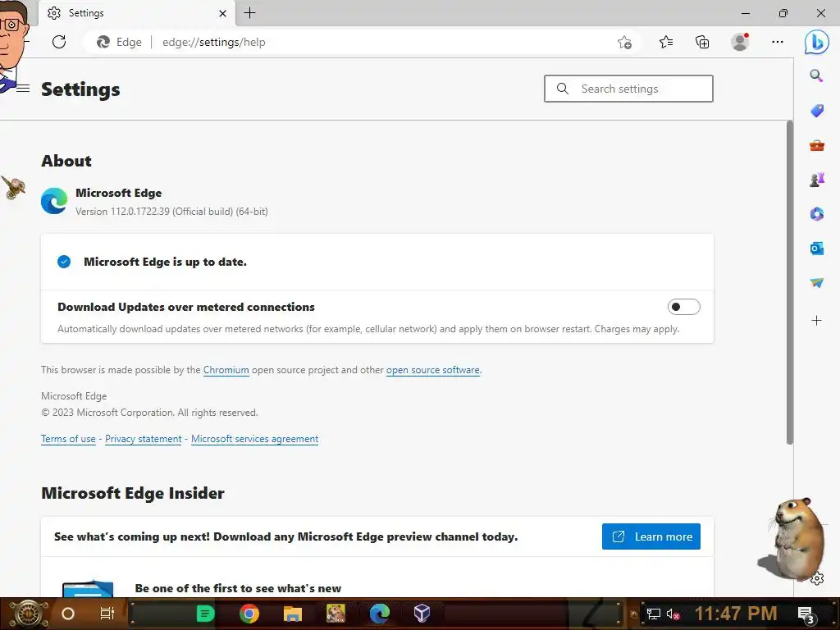The image size is (840, 630).
Task: Open the Terms of use link
Action: pos(68,439)
